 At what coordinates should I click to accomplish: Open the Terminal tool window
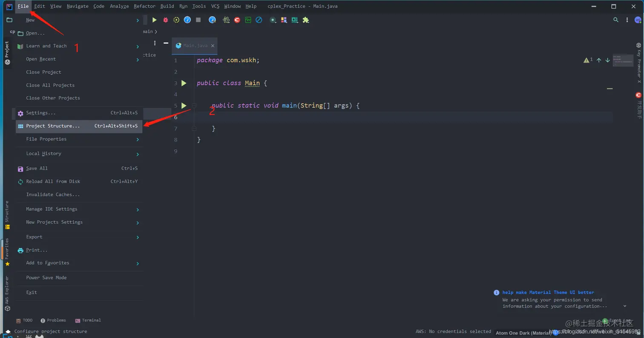(88, 320)
